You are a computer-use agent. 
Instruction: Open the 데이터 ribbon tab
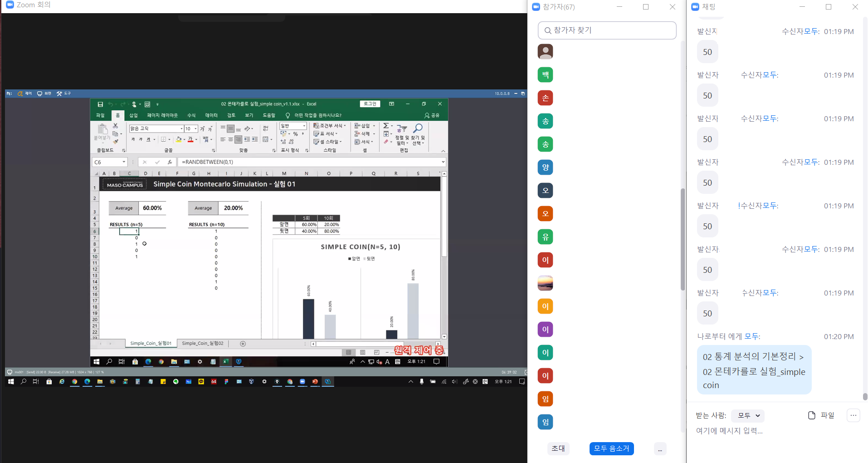[x=211, y=115]
